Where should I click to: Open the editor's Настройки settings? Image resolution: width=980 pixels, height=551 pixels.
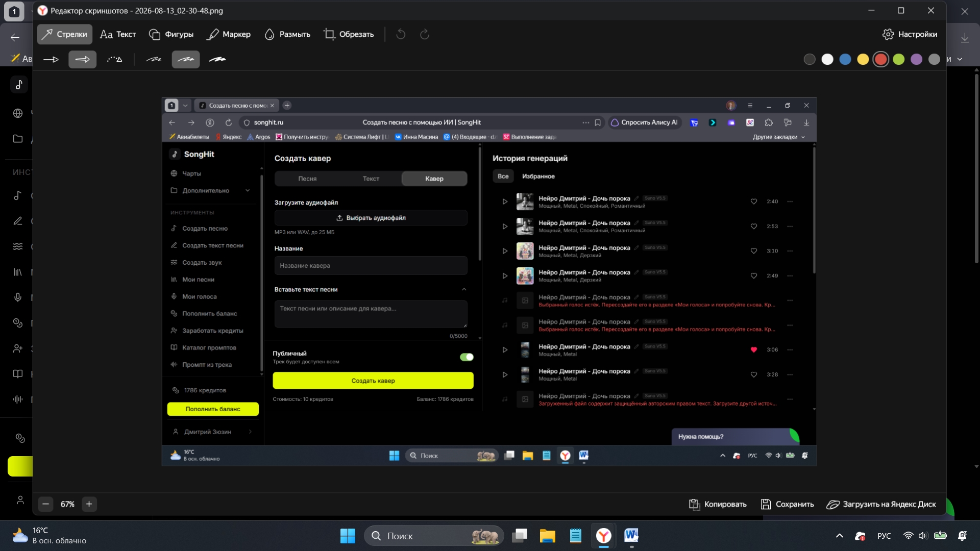910,34
